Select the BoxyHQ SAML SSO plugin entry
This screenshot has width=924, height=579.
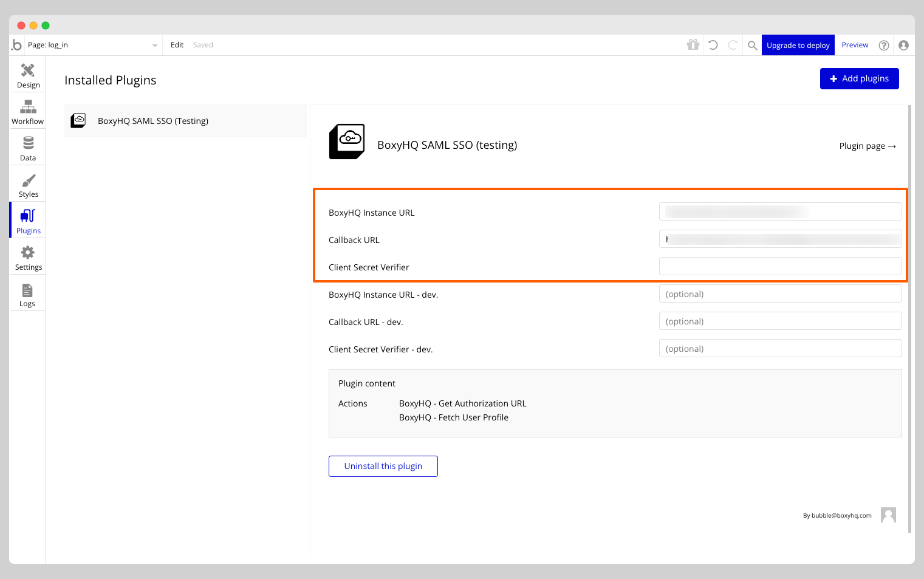(152, 120)
